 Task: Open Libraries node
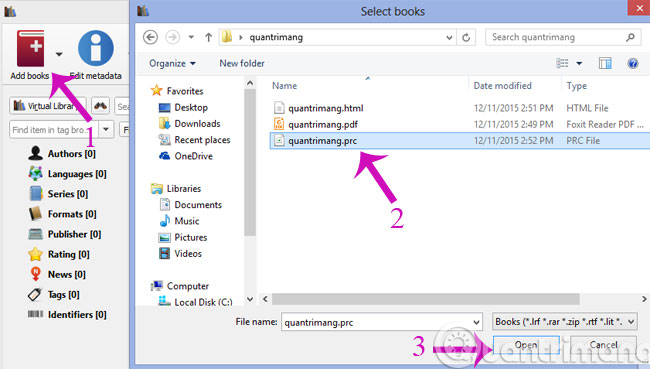(x=176, y=189)
